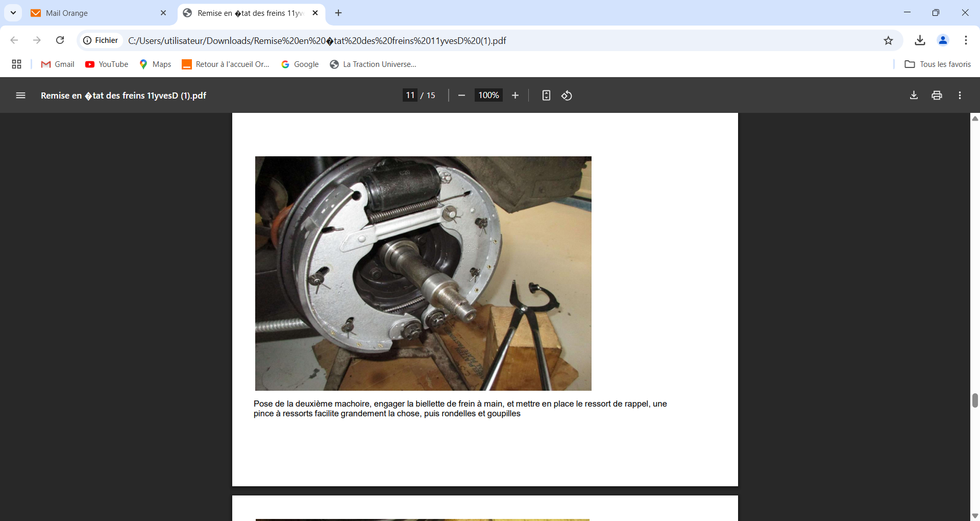Bookmark this page with the star icon
The height and width of the screenshot is (521, 980).
888,40
